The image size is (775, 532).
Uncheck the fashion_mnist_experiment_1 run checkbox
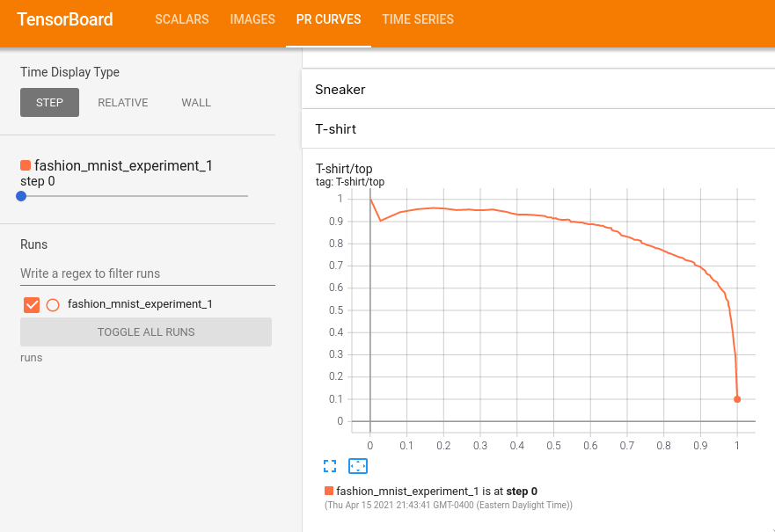point(33,304)
